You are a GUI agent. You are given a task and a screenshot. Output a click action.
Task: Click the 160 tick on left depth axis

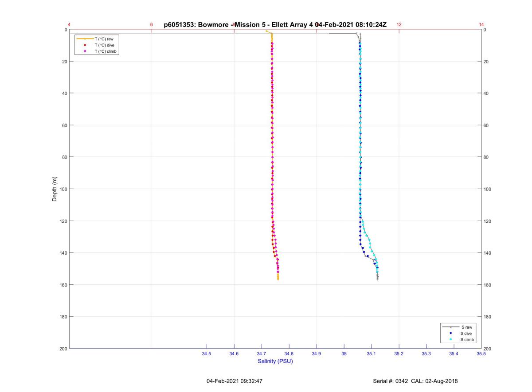pyautogui.click(x=63, y=285)
